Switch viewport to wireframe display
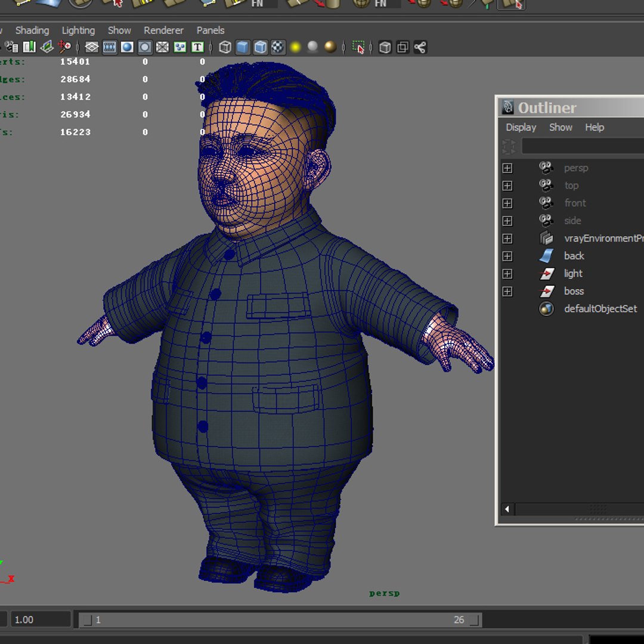 click(x=225, y=47)
